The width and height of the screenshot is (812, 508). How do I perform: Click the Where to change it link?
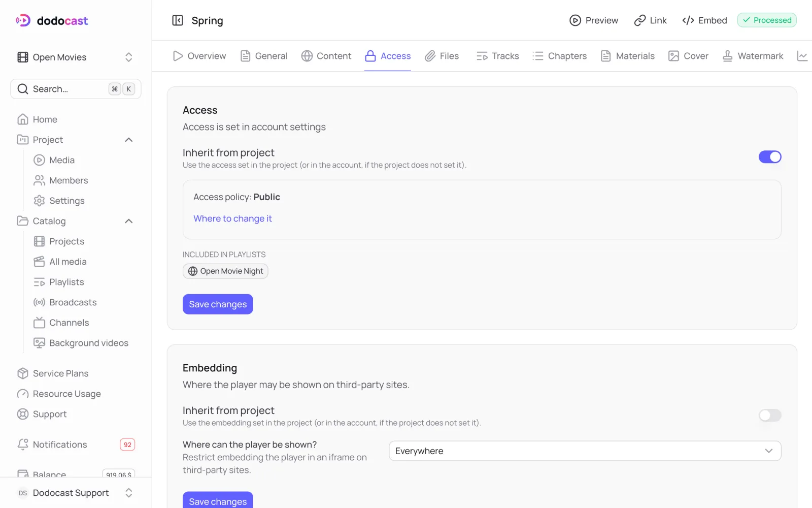[x=232, y=218]
